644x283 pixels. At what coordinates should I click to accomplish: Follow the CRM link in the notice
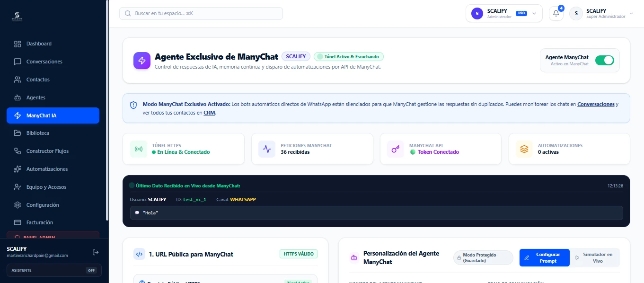209,113
